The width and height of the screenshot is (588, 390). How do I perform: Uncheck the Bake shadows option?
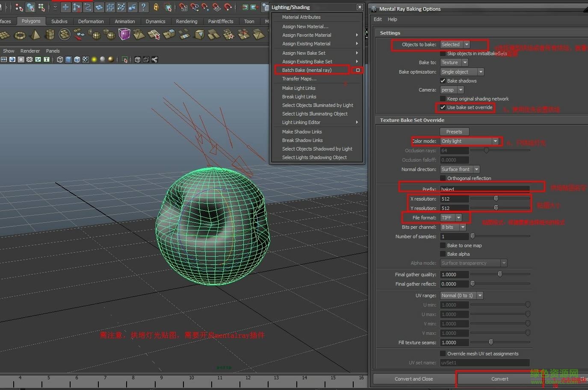pos(443,81)
